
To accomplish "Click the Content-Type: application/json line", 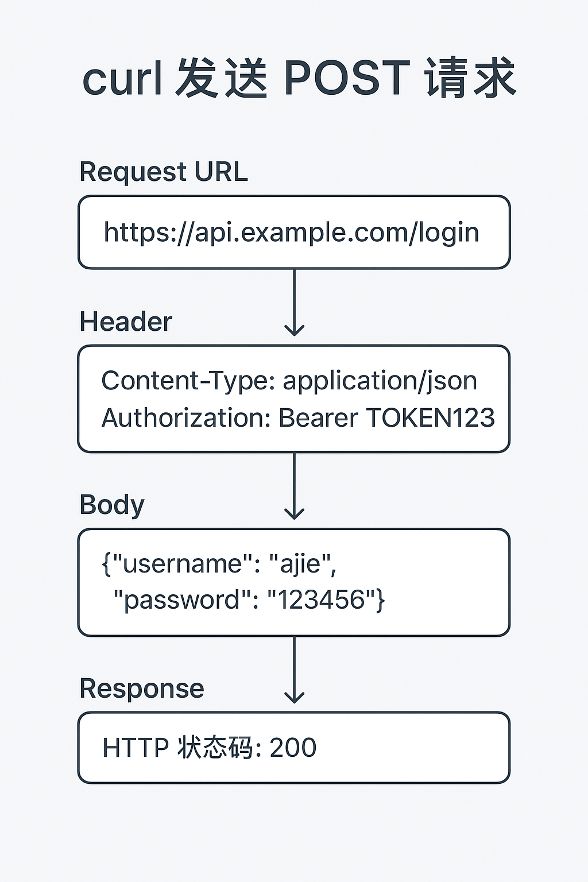I will [x=289, y=381].
